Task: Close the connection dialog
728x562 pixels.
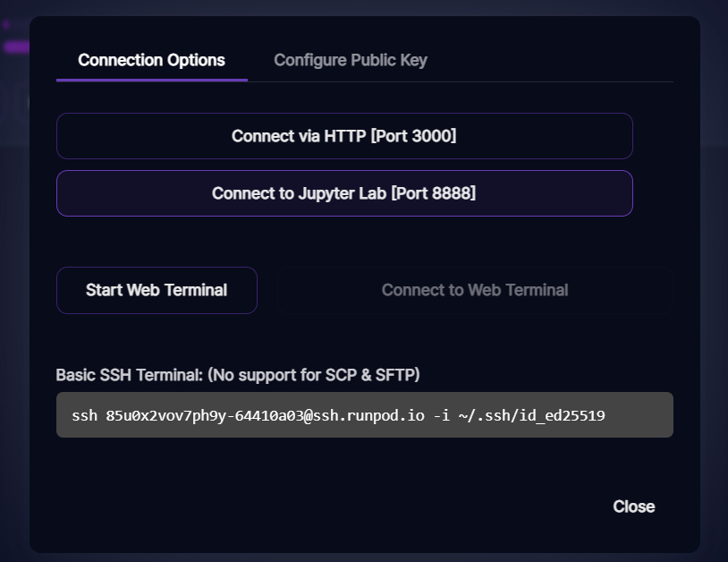Action: [633, 507]
